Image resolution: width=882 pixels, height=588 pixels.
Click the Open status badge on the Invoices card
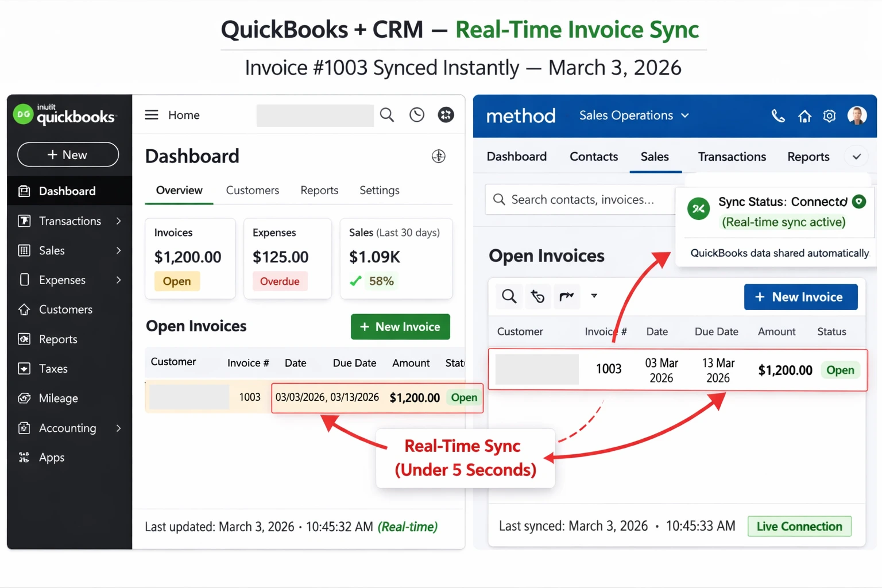177,281
